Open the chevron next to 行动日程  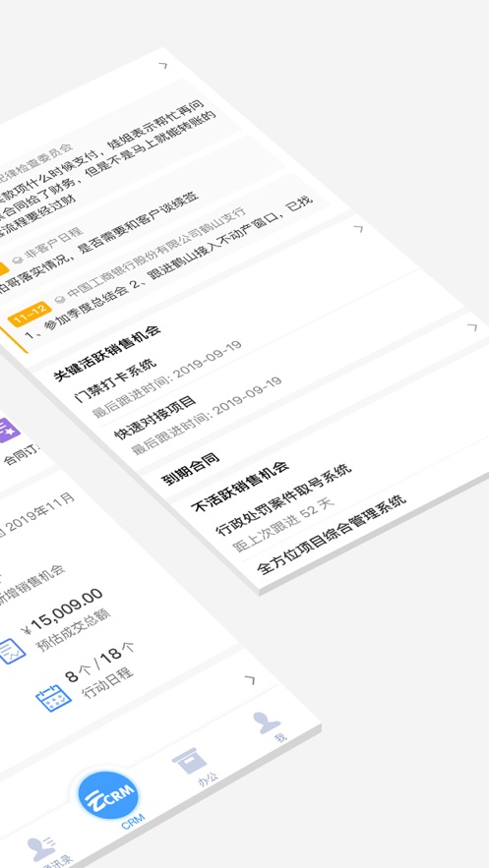(x=250, y=679)
